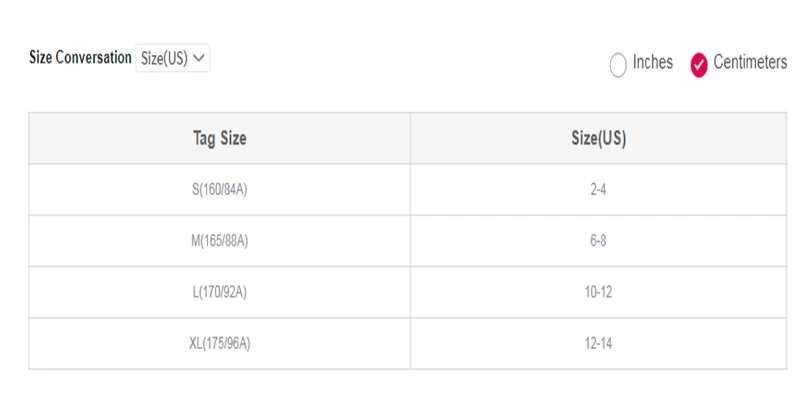Click the Centimeters label text
The image size is (800, 400).
click(750, 62)
